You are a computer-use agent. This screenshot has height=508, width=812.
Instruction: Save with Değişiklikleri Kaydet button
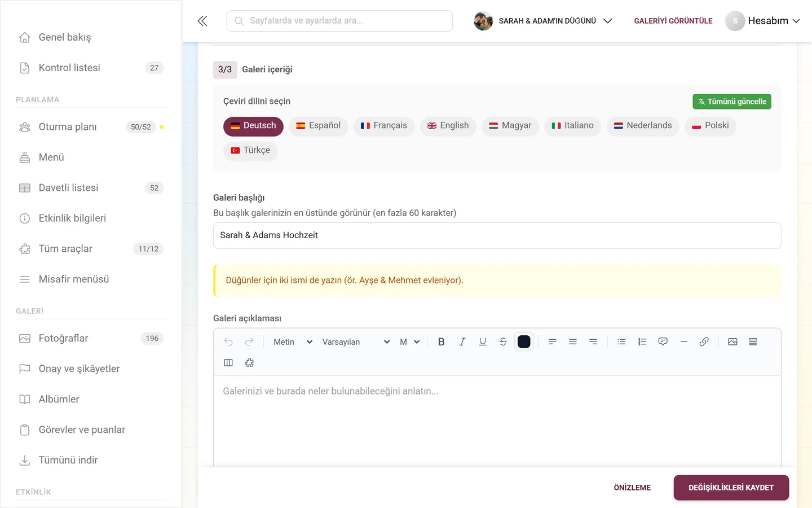731,488
